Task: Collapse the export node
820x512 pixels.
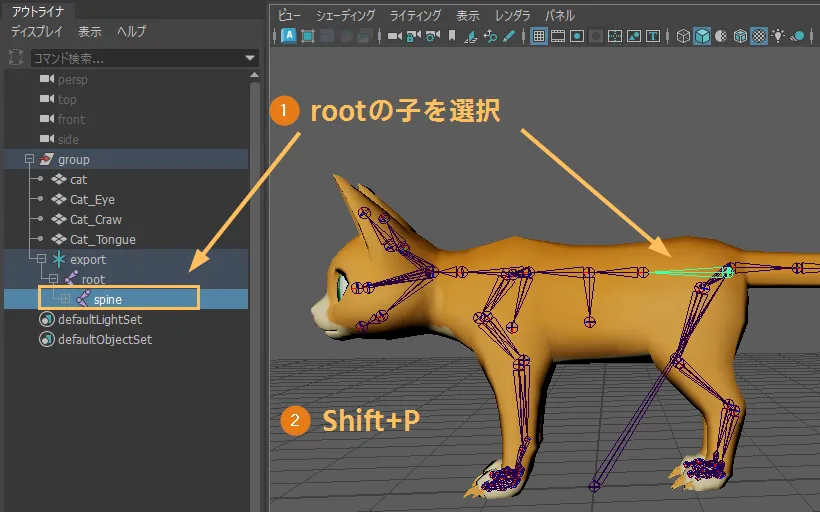Action: 41,259
